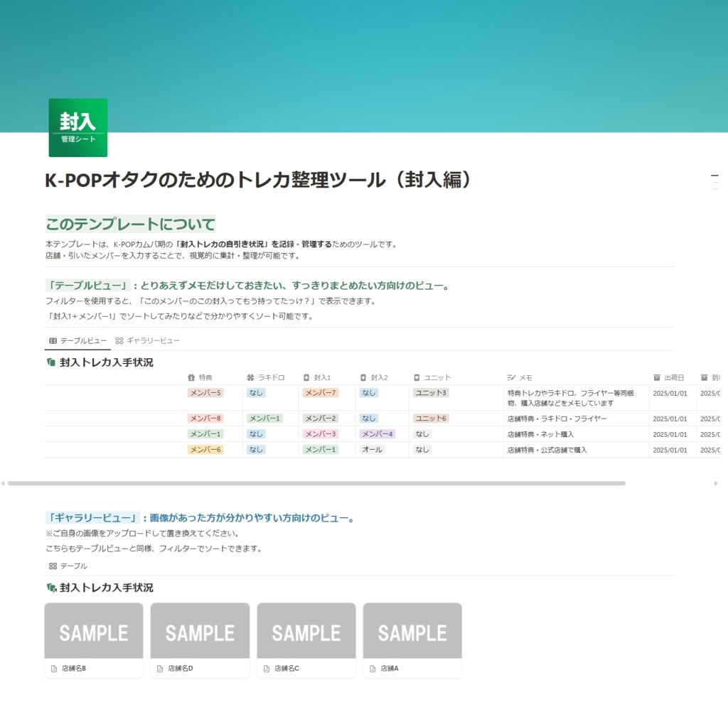Image resolution: width=728 pixels, height=707 pixels.
Task: Open the 封入2 column header options
Action: (x=375, y=377)
